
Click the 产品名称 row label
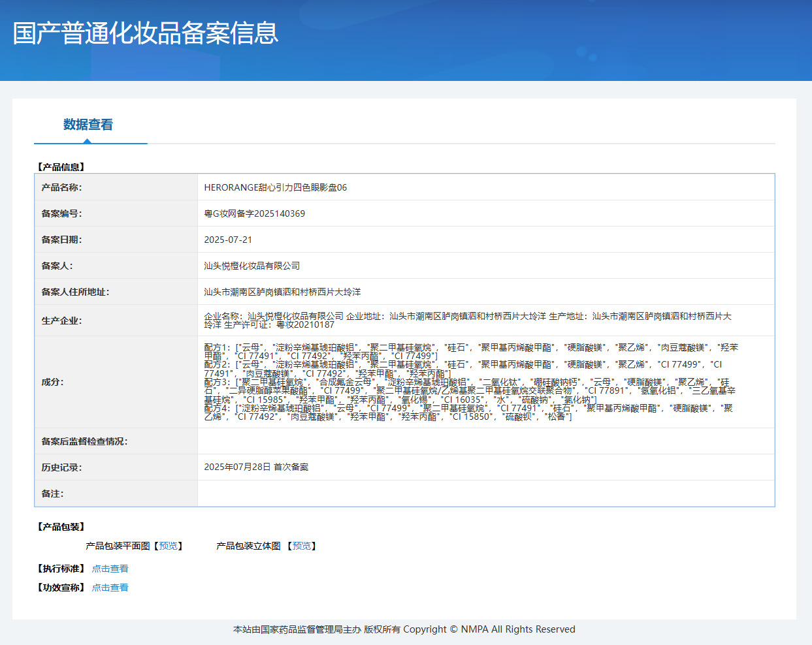coord(61,187)
